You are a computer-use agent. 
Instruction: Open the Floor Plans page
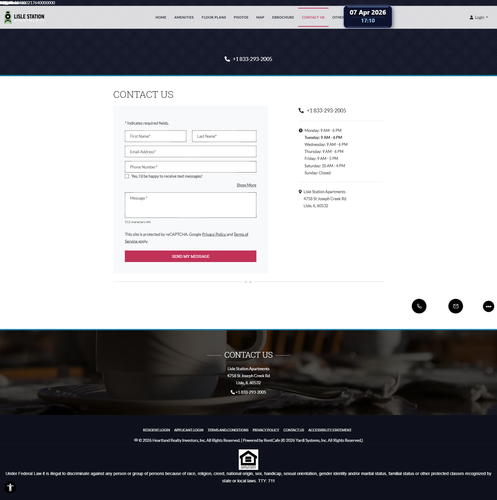point(214,17)
